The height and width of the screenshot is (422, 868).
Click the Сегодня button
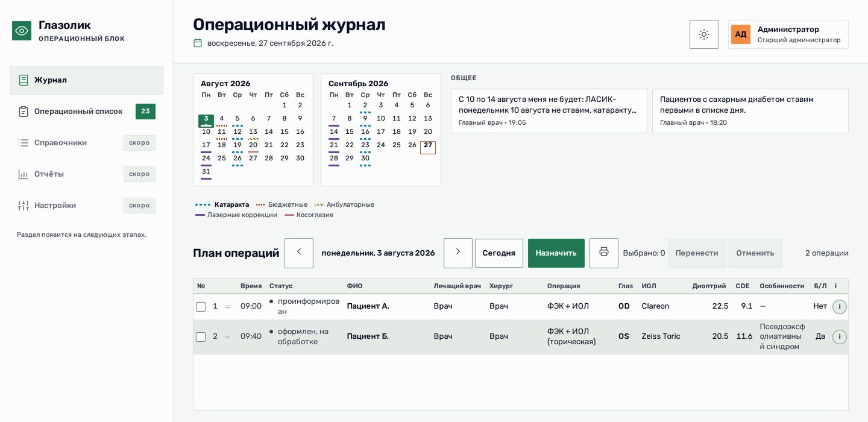coord(499,253)
